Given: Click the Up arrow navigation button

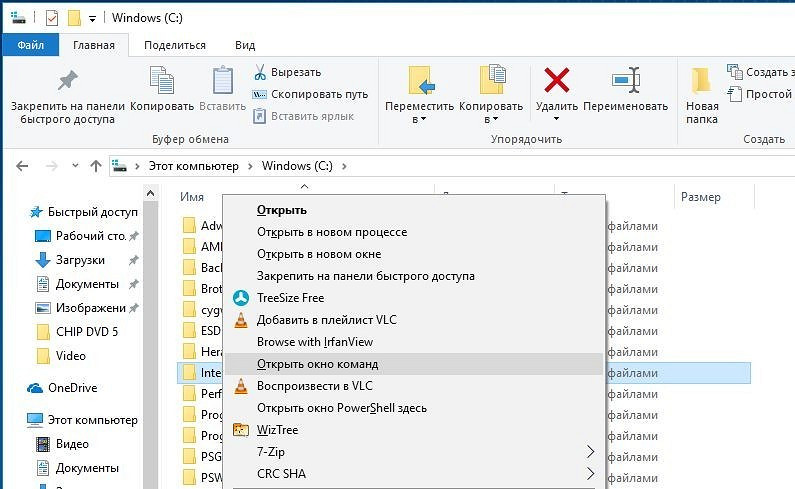Looking at the screenshot, I should pyautogui.click(x=96, y=166).
